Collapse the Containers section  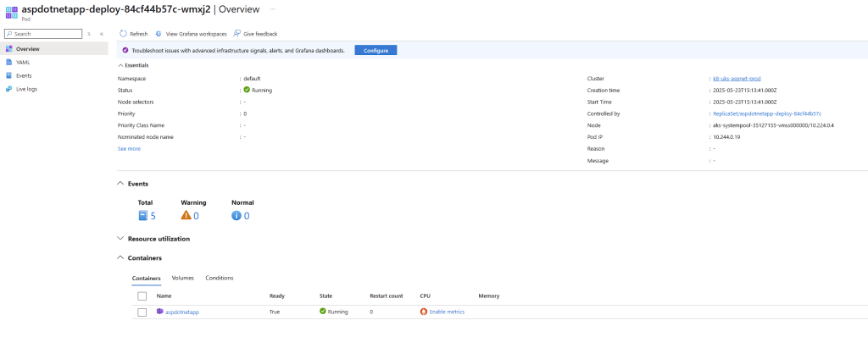coord(120,258)
